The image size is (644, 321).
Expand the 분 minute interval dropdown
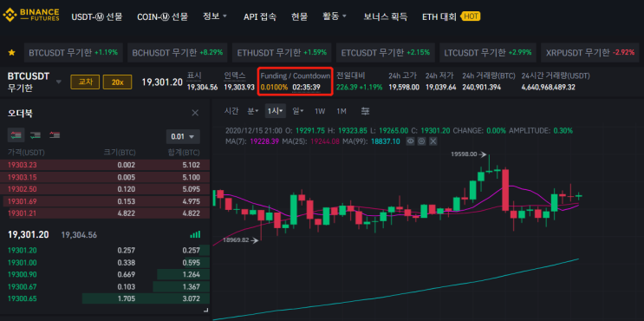(x=252, y=111)
